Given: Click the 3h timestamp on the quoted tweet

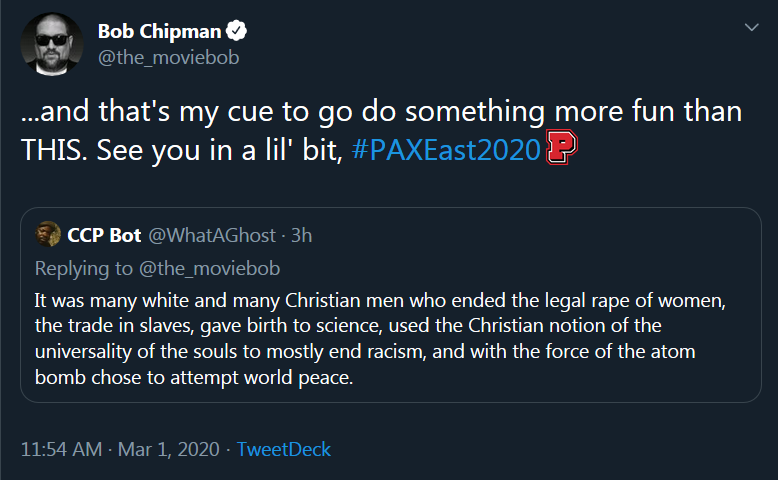Looking at the screenshot, I should click(x=301, y=235).
